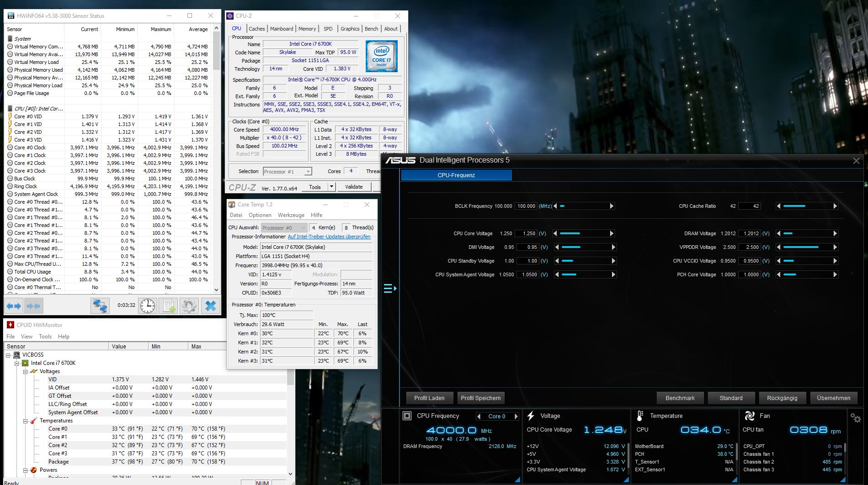Open HWiNFO sensor settings gear
Viewport: 868px width, 485px height.
click(189, 306)
